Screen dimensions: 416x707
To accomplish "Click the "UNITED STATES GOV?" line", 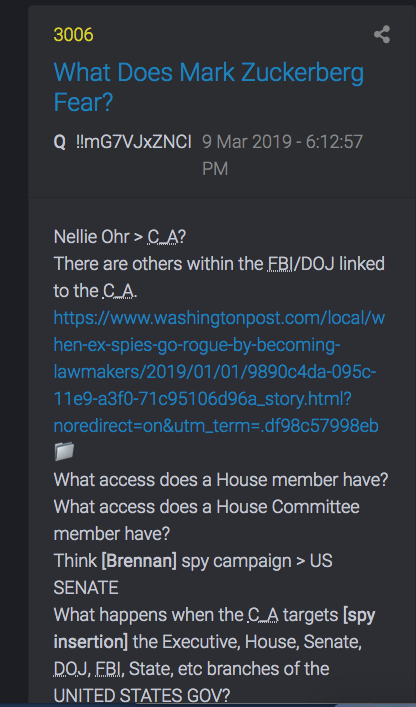I will [142, 696].
